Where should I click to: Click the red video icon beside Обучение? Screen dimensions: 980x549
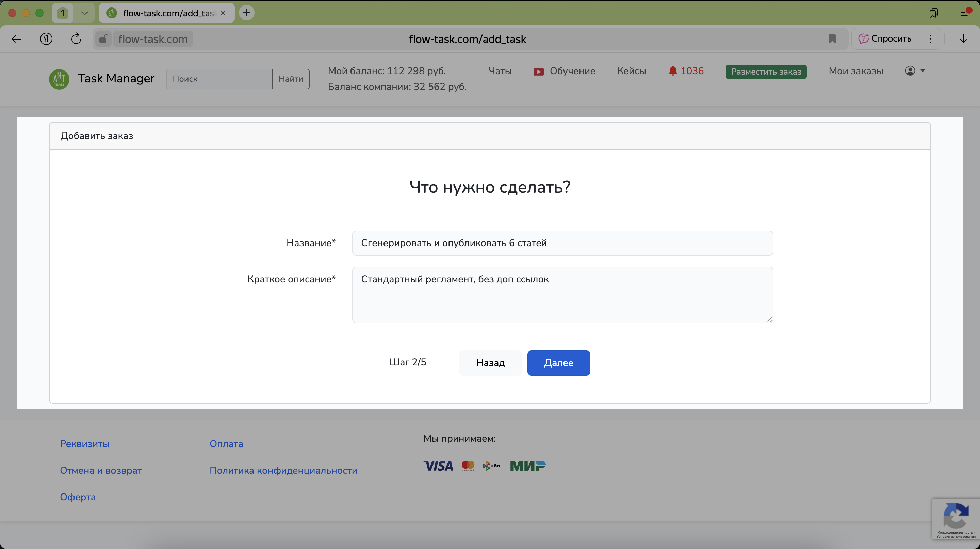pyautogui.click(x=538, y=72)
